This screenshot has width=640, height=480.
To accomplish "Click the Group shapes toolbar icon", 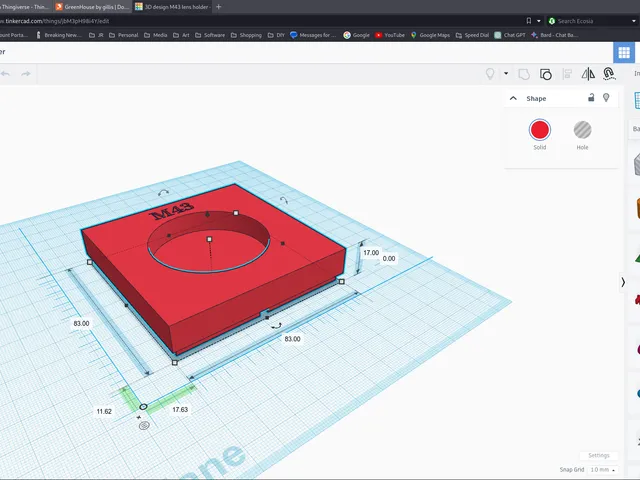I will [524, 74].
